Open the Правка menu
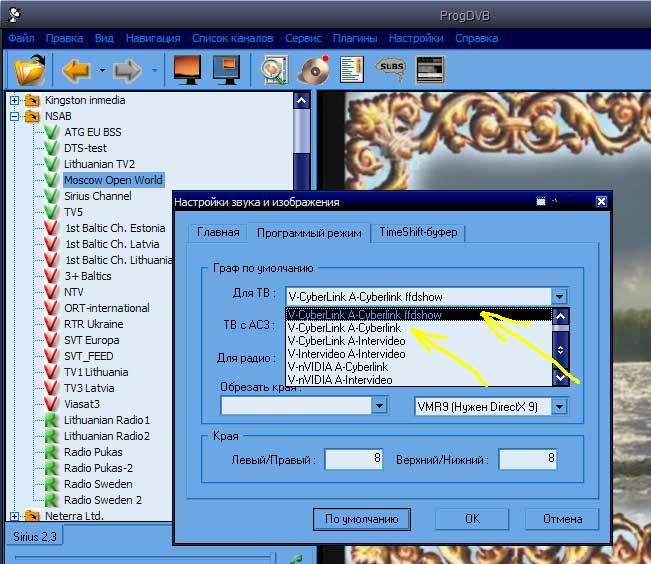651x564 pixels. [x=64, y=38]
